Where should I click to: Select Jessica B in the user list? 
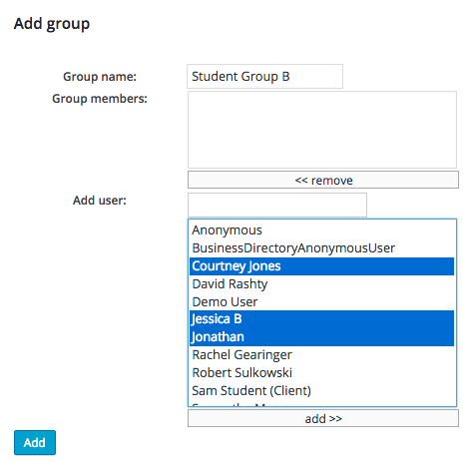pyautogui.click(x=321, y=319)
